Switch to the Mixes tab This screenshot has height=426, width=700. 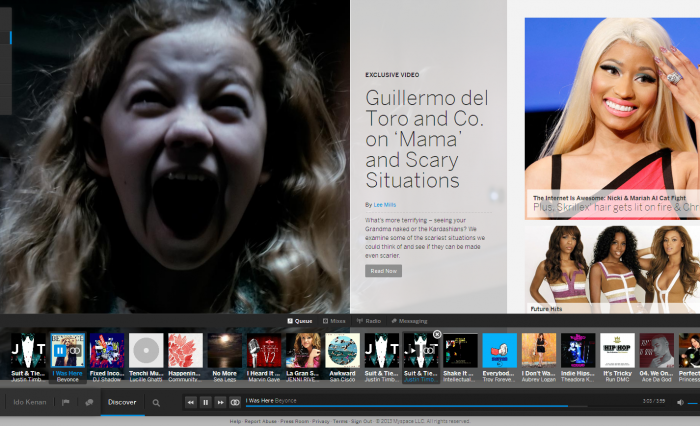tap(334, 321)
